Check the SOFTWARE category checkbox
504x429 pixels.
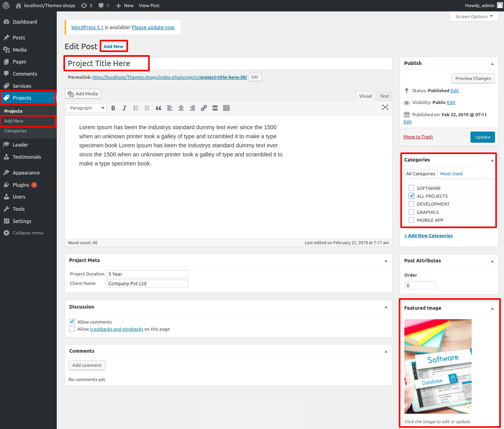point(411,188)
